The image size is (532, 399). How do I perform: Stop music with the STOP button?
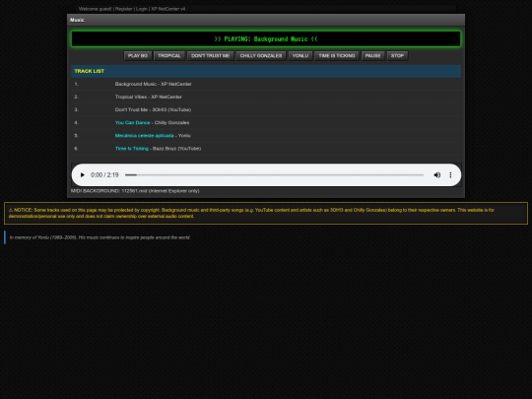point(397,55)
